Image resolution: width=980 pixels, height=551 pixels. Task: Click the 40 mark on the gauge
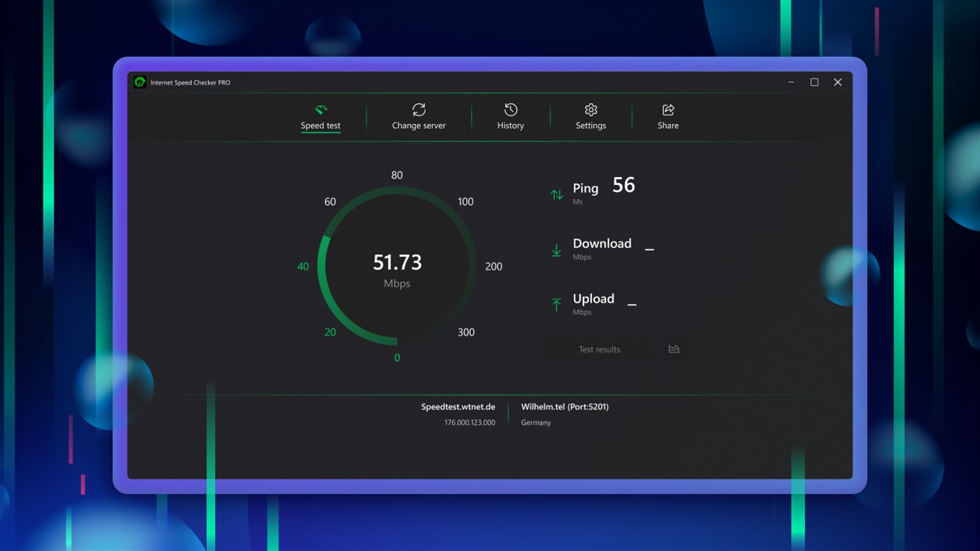303,266
